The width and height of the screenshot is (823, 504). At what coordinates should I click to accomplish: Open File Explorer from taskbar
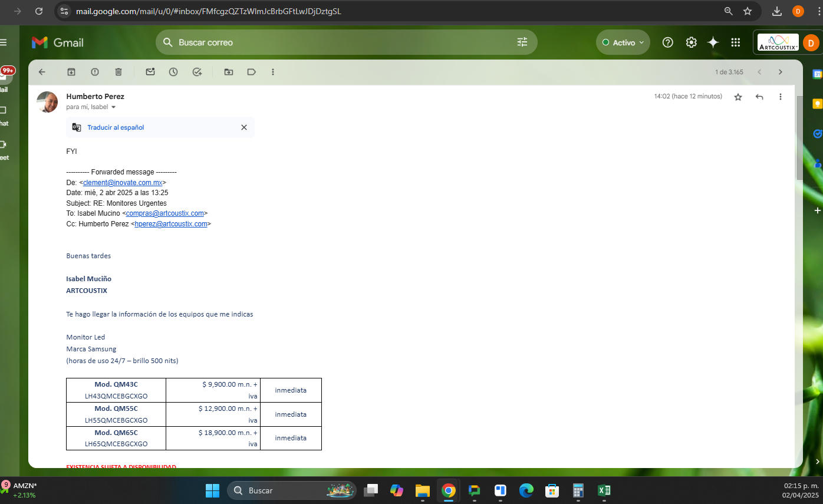423,490
